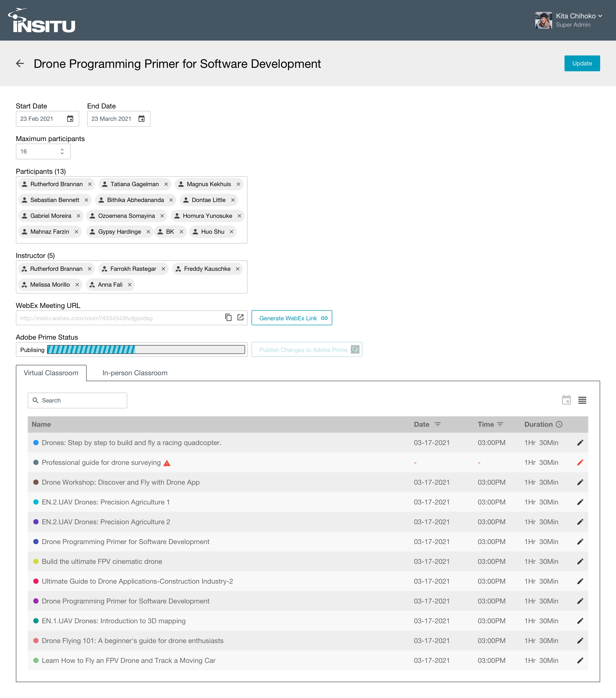Open the Start Date calendar picker
Viewport: 616px width, 698px height.
70,119
